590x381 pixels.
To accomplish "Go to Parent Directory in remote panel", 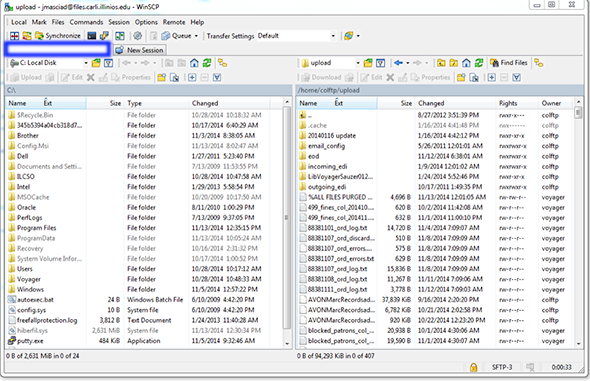I will pyautogui.click(x=441, y=63).
